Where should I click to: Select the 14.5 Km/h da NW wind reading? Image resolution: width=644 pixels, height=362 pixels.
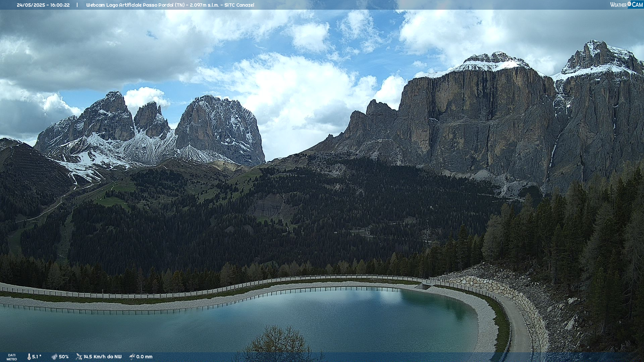pos(103,357)
